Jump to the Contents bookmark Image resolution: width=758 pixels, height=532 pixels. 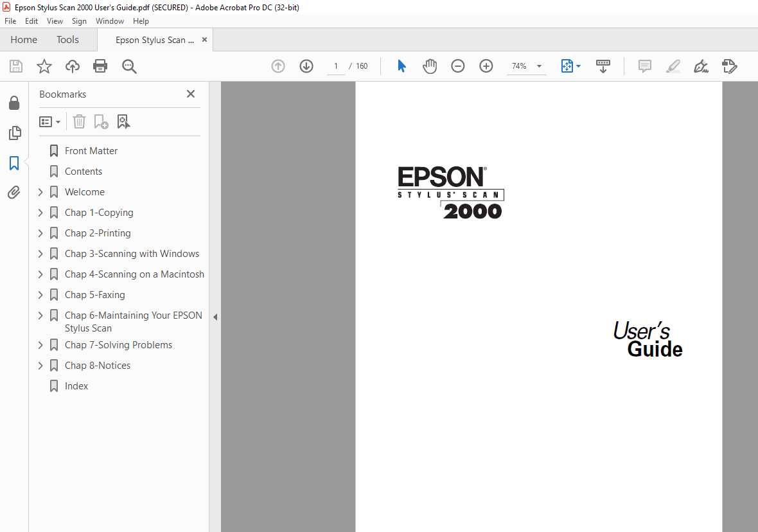pos(83,172)
